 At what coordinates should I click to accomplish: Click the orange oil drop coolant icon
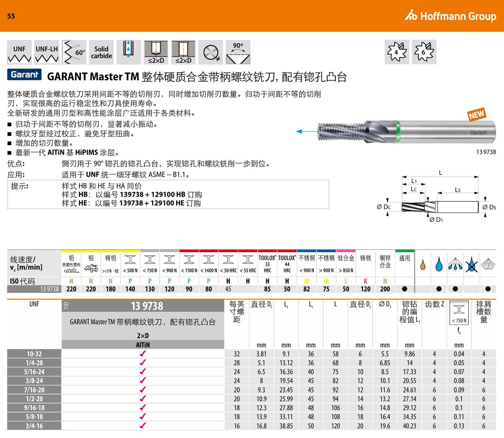423,265
